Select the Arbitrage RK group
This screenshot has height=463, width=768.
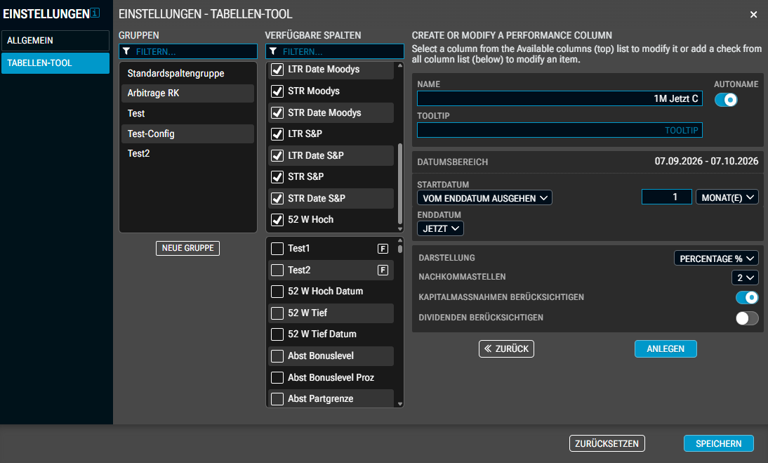(188, 93)
